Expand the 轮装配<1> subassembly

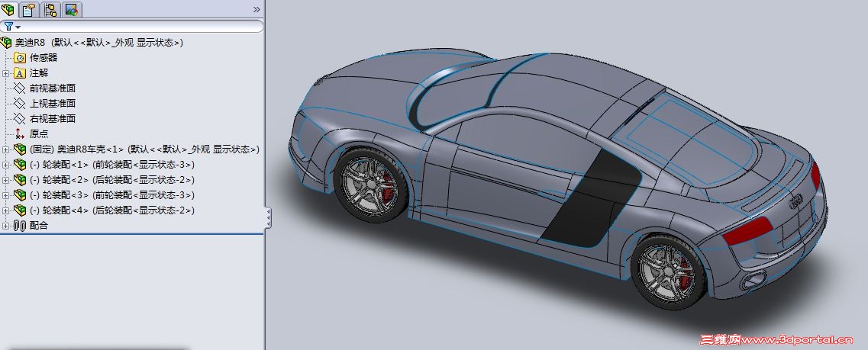coord(5,165)
